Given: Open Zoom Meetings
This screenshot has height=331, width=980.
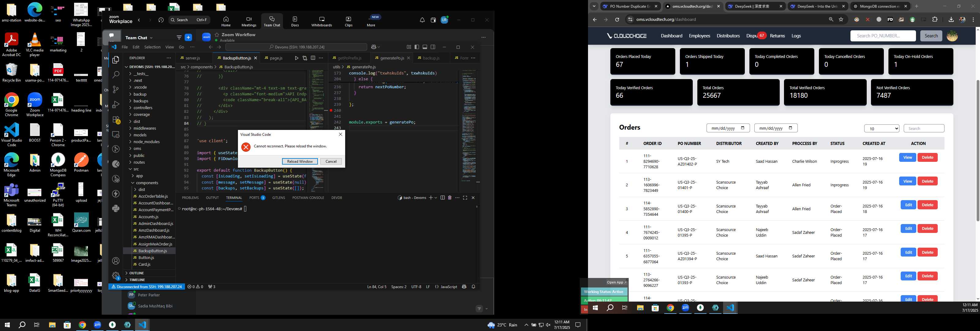Looking at the screenshot, I should pyautogui.click(x=249, y=22).
